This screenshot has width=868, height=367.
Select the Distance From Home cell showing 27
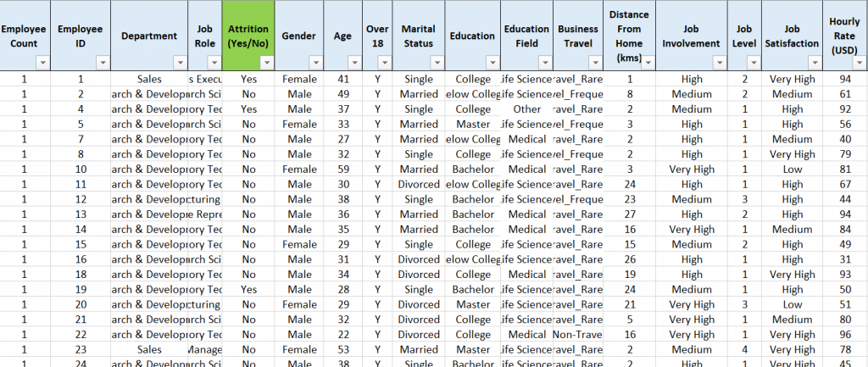(x=630, y=214)
